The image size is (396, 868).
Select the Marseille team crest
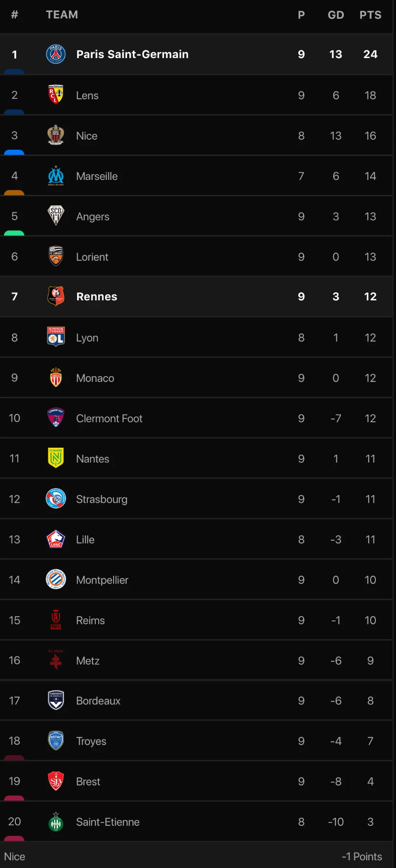click(56, 176)
